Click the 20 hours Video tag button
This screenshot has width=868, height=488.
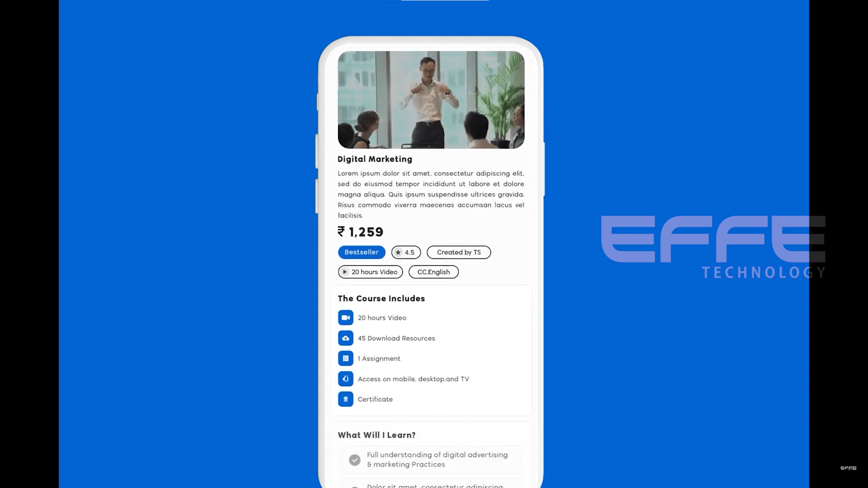[370, 271]
